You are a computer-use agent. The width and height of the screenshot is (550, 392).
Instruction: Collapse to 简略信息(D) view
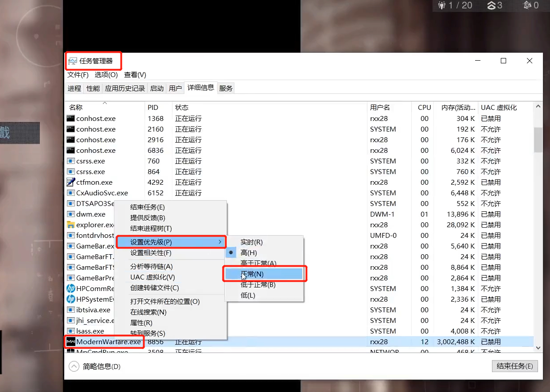[x=95, y=366]
